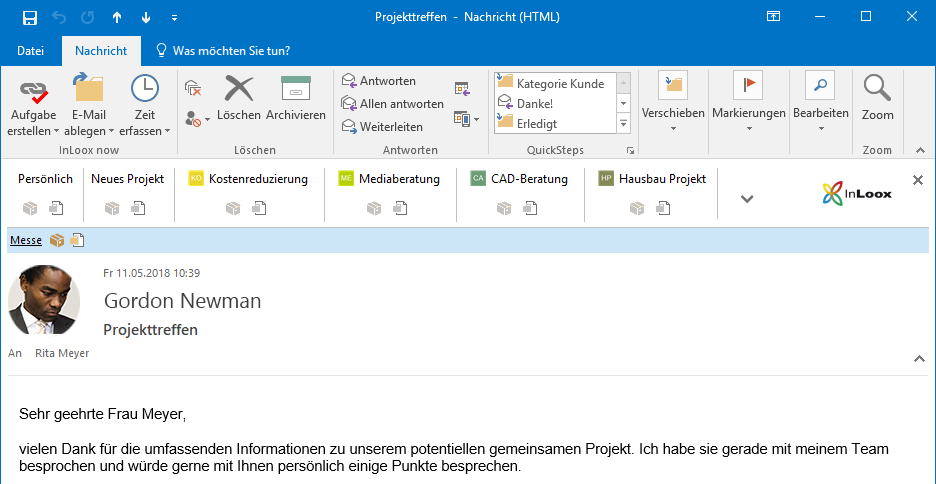The width and height of the screenshot is (936, 484).
Task: Close the InLoox project bar
Action: (918, 180)
